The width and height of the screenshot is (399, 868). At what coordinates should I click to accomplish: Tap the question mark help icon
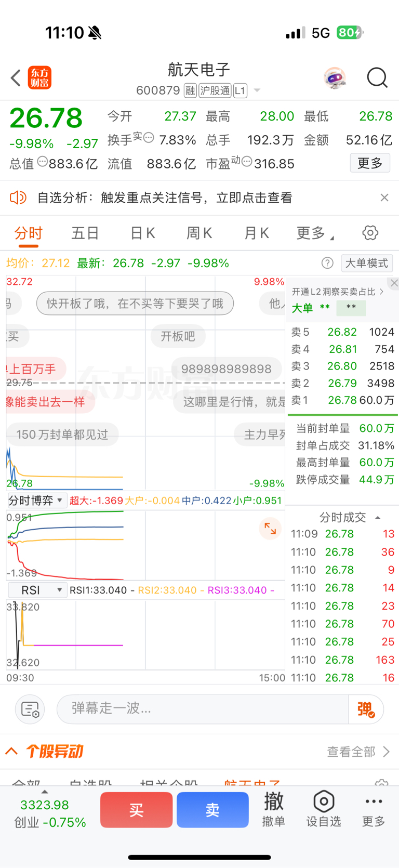327,263
